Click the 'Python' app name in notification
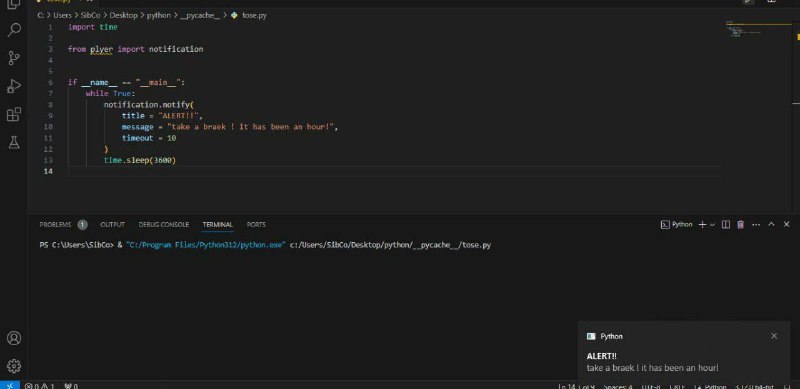This screenshot has height=389, width=800. (611, 336)
